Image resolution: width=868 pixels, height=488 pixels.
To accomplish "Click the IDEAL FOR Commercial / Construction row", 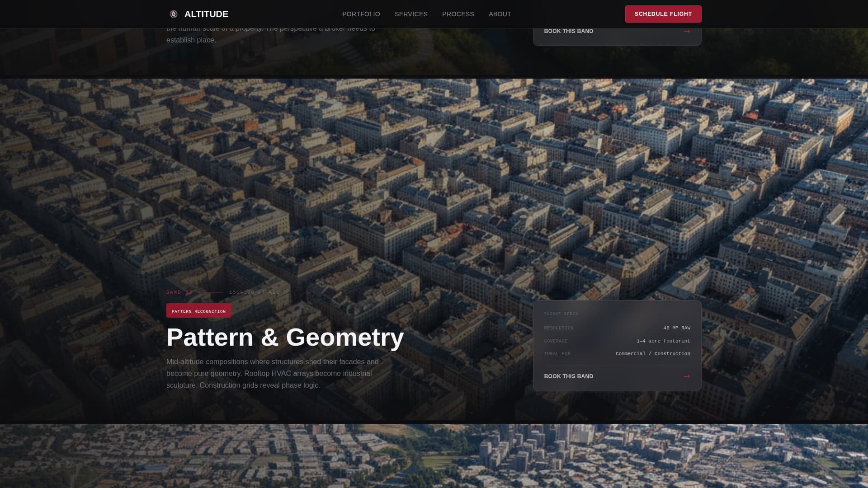I will [x=617, y=354].
